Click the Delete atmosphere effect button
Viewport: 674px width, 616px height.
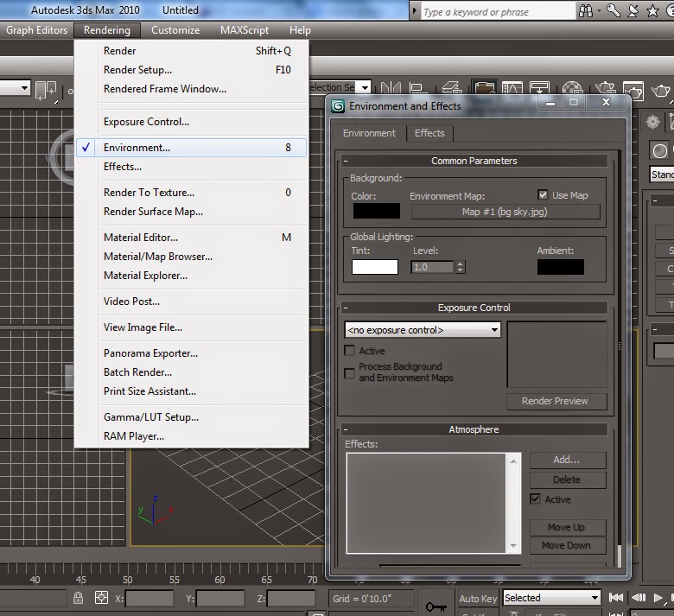[x=568, y=479]
